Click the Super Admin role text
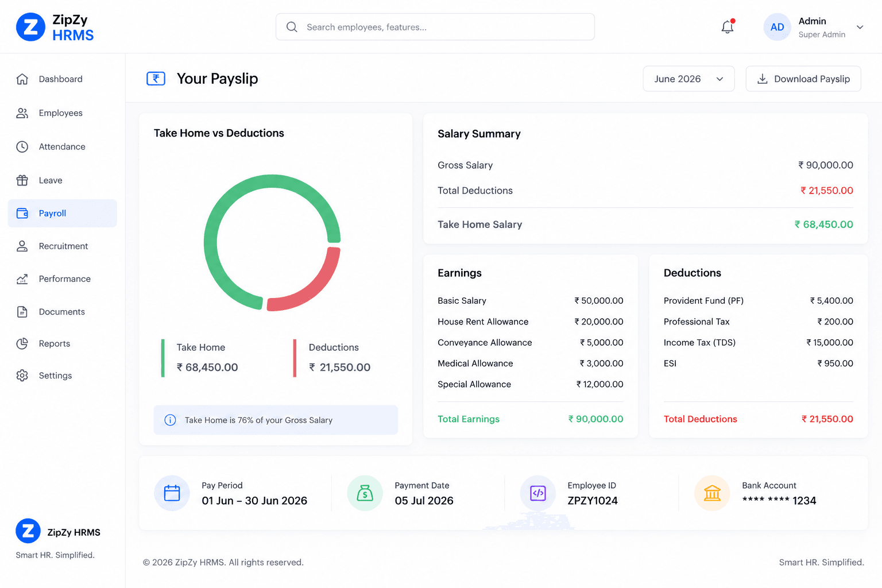This screenshot has height=588, width=882. pos(822,35)
